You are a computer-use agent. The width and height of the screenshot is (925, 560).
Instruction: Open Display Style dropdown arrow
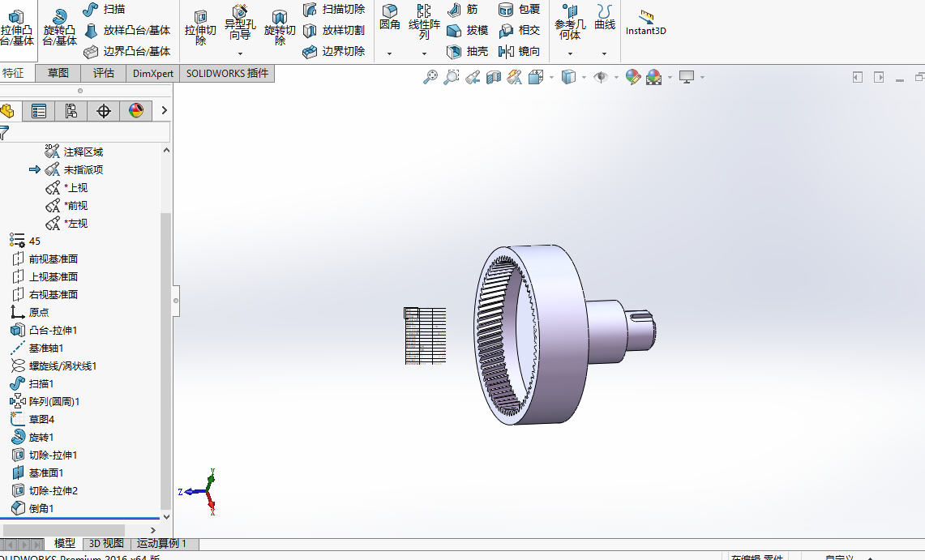click(584, 77)
